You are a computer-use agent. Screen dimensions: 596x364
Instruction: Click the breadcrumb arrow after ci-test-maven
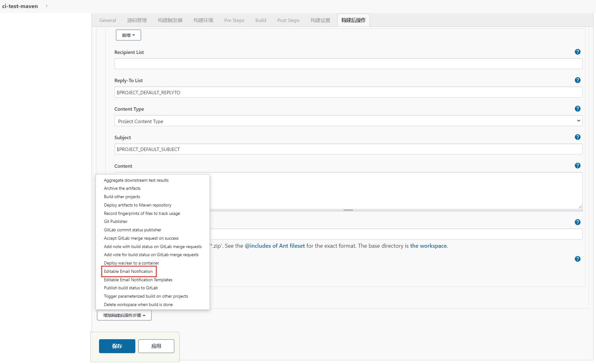click(47, 6)
